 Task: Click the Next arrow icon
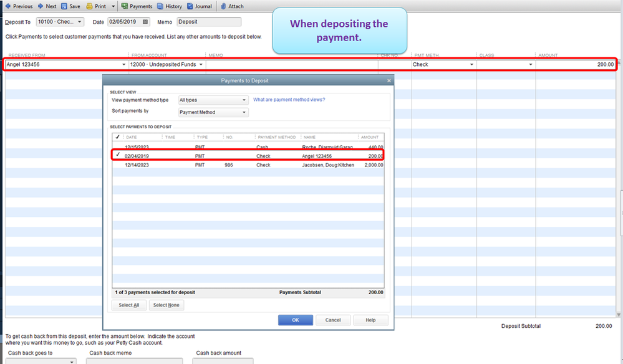[41, 6]
